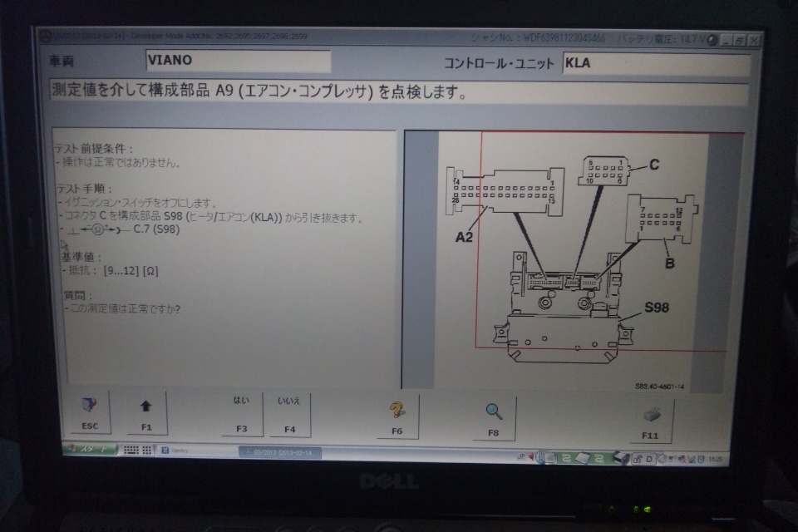The height and width of the screenshot is (532, 798).
Task: Click the F8 magnifier search button
Action: click(x=494, y=416)
